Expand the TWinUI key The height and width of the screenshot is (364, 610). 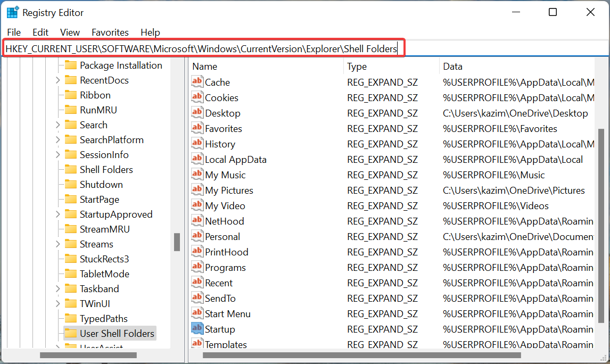57,304
